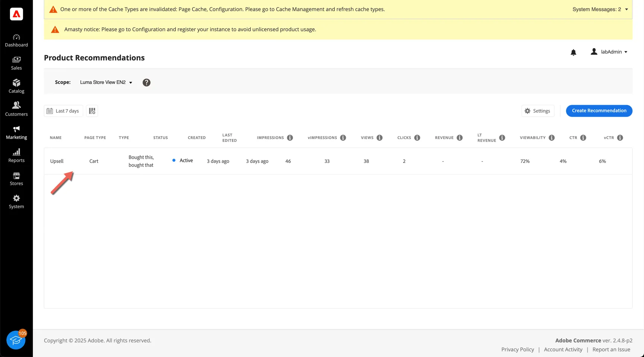Open the Upsell recommendation row
The width and height of the screenshot is (644, 357).
coord(338,161)
